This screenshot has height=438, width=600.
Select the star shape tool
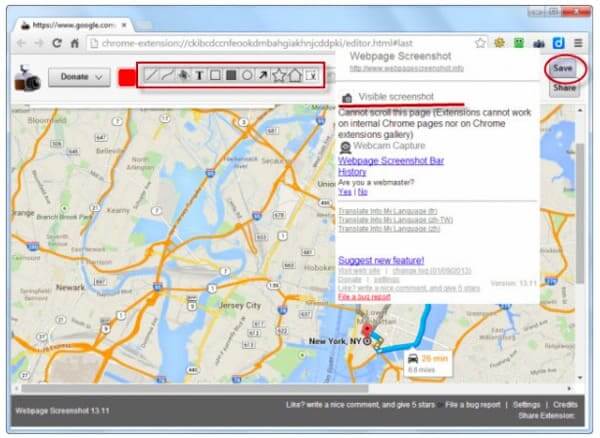(279, 75)
